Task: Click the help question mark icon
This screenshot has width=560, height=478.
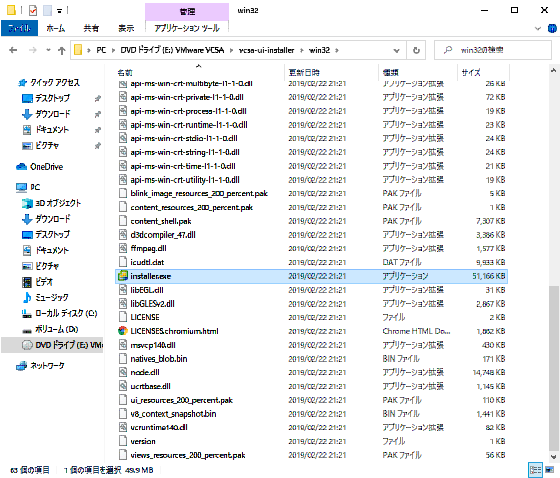Action: pos(552,28)
